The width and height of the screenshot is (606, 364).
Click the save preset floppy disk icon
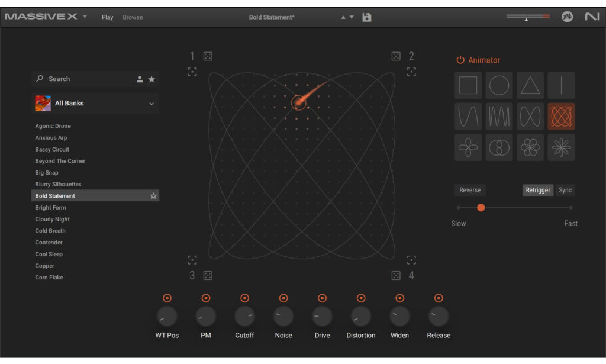click(x=367, y=17)
